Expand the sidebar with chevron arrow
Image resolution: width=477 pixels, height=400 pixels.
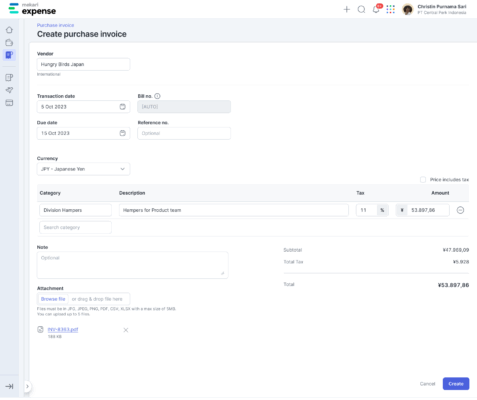coord(27,386)
